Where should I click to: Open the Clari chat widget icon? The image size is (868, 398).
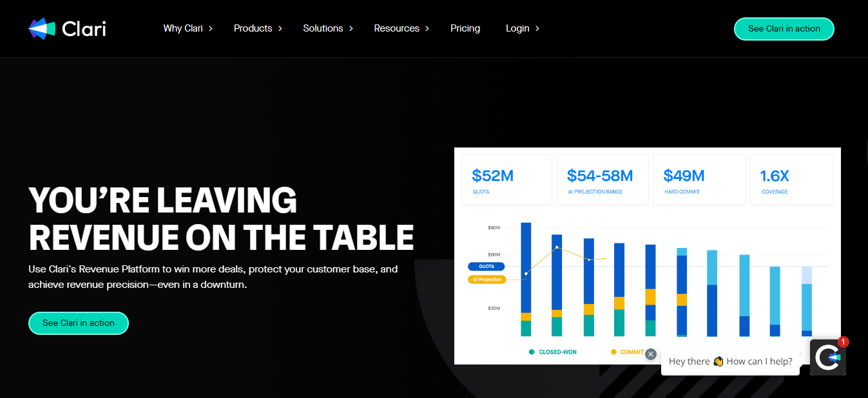pyautogui.click(x=827, y=357)
